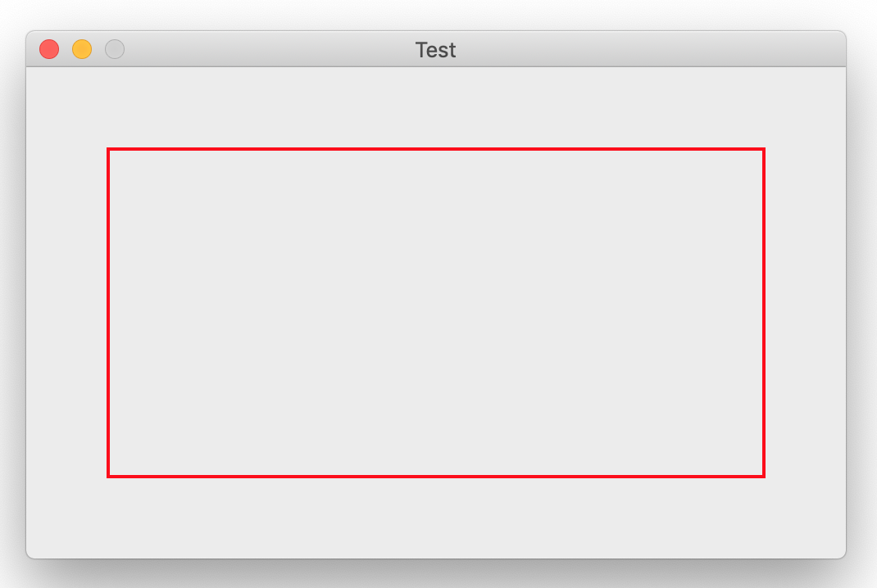
Task: Select the red rectangle's bottom-right corner
Action: [764, 476]
